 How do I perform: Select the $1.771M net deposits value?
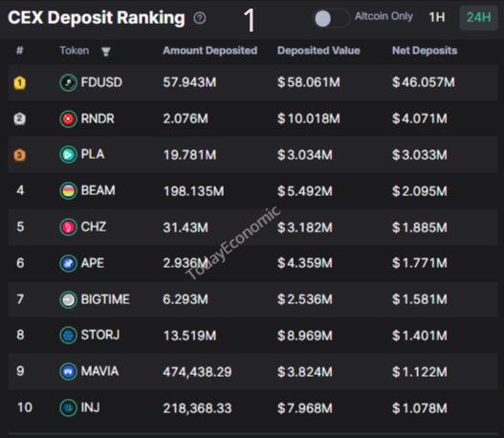[x=420, y=263]
